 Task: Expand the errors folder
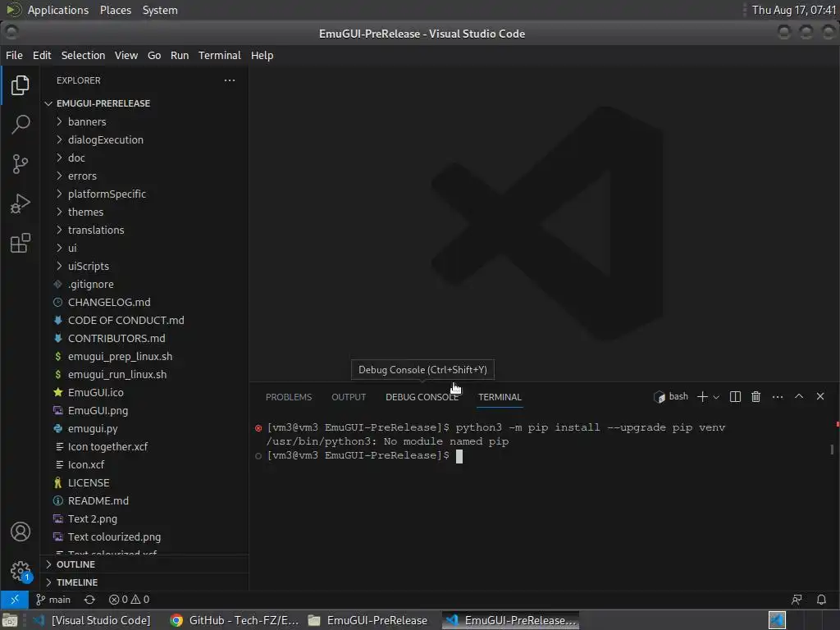[x=144, y=176]
